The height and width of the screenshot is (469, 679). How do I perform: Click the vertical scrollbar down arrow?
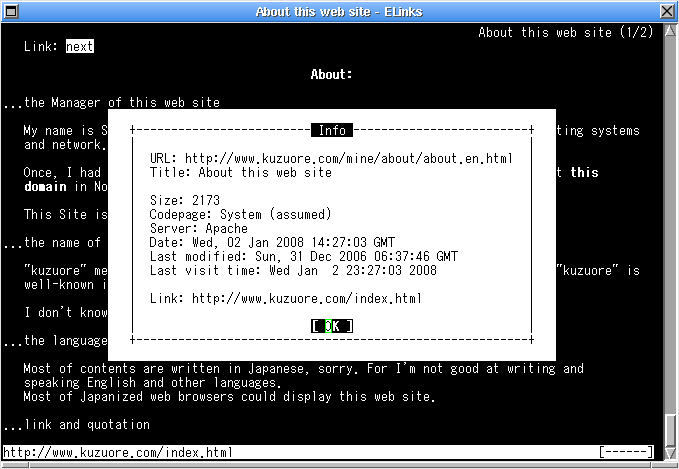[x=670, y=453]
